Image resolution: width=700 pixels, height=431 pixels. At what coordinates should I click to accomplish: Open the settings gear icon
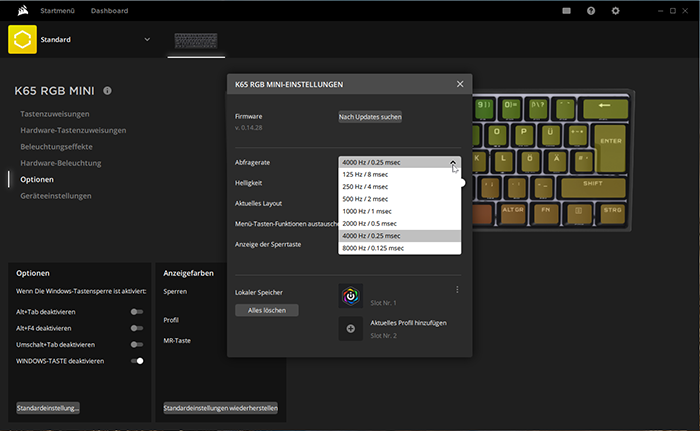click(615, 11)
